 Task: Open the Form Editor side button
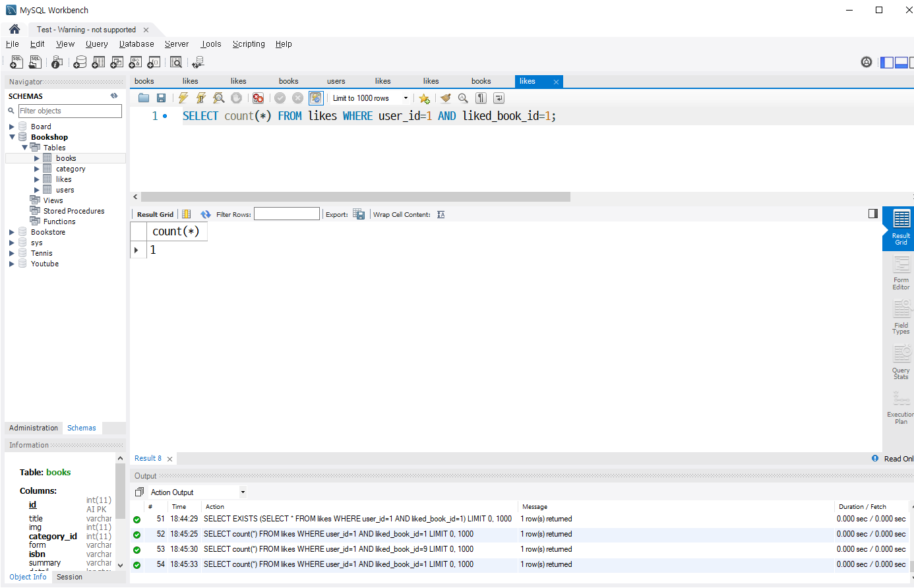(x=901, y=273)
